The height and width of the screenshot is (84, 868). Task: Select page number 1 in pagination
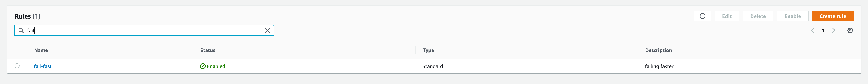click(823, 31)
